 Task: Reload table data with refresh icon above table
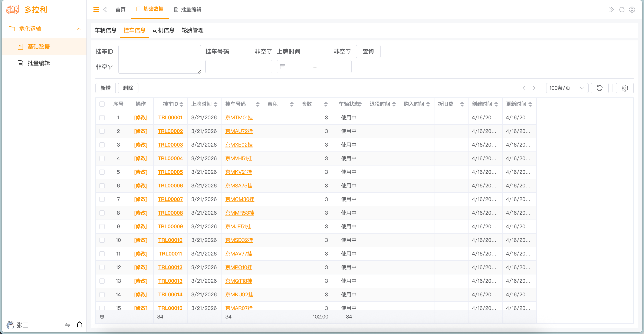(600, 88)
